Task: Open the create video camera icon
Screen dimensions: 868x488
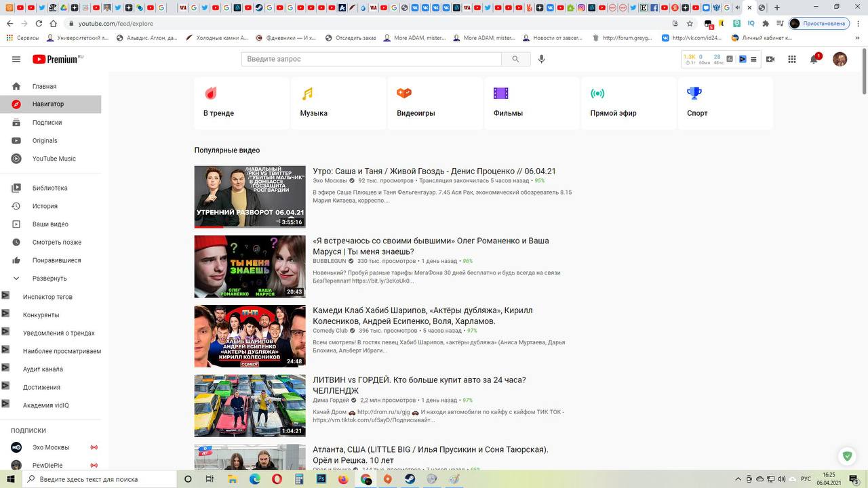Action: pyautogui.click(x=770, y=59)
